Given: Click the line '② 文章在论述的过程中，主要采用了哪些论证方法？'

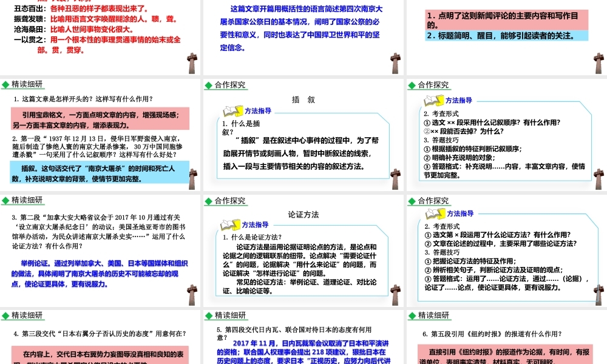Looking at the screenshot, I should [x=501, y=244].
